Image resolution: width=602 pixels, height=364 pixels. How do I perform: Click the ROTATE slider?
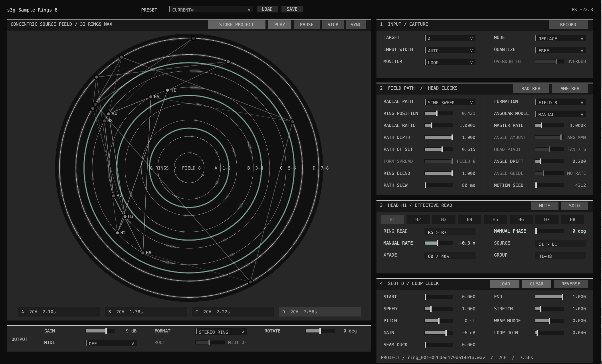[x=320, y=331]
